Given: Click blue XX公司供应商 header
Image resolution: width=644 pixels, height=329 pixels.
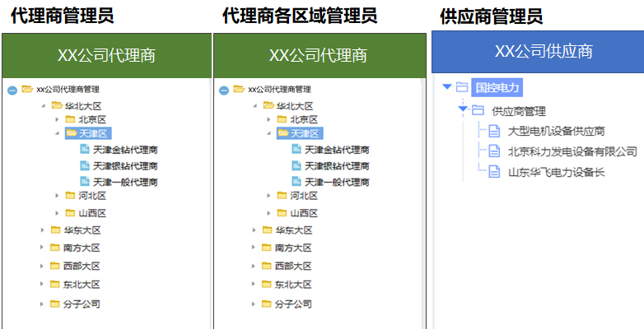Looking at the screenshot, I should point(538,52).
